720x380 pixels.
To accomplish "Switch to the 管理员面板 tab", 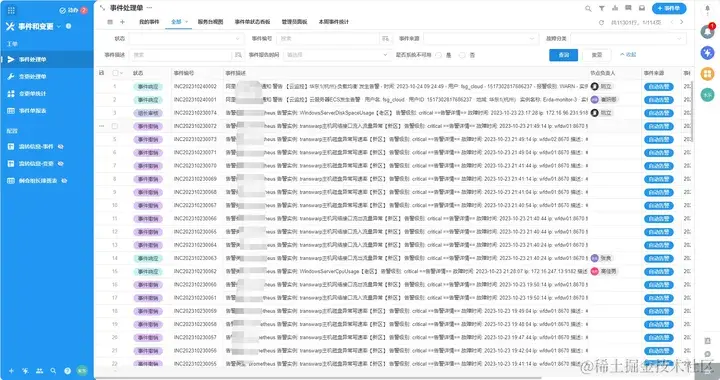I will pyautogui.click(x=294, y=22).
